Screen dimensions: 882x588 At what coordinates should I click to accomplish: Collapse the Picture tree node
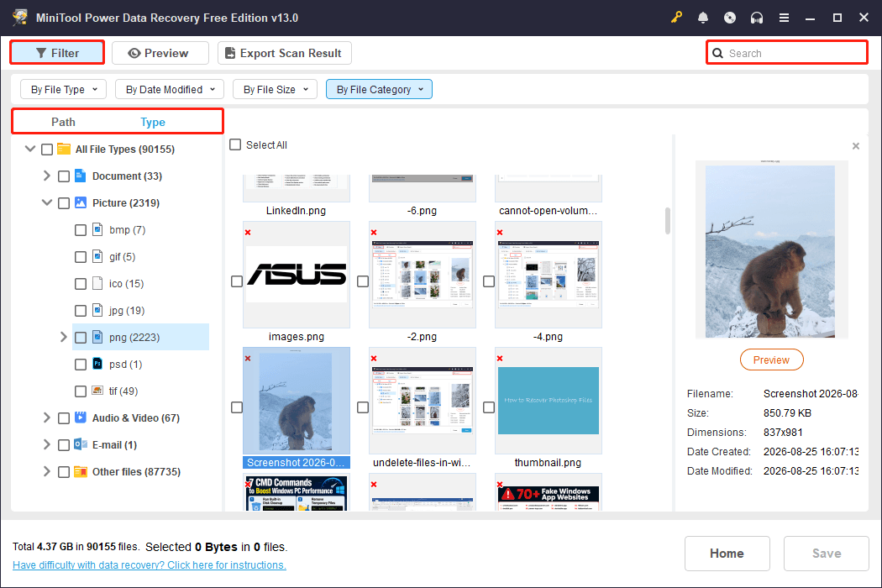click(x=47, y=202)
